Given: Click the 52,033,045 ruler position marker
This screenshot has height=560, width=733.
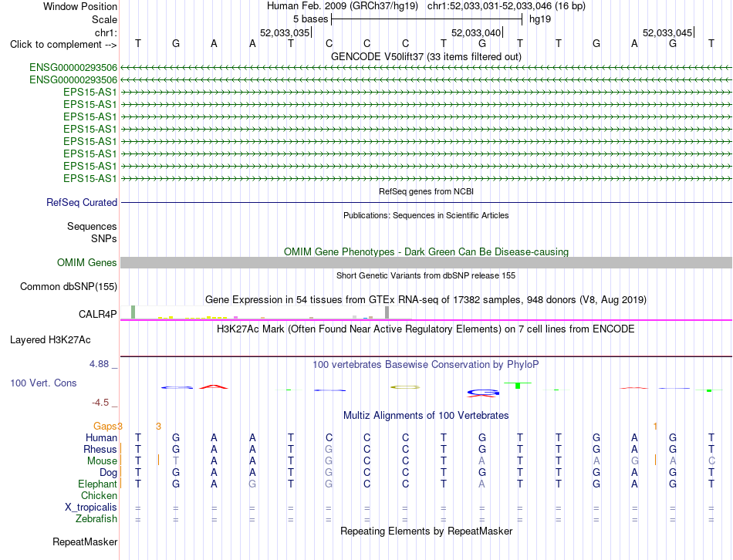Looking at the screenshot, I should (x=668, y=32).
